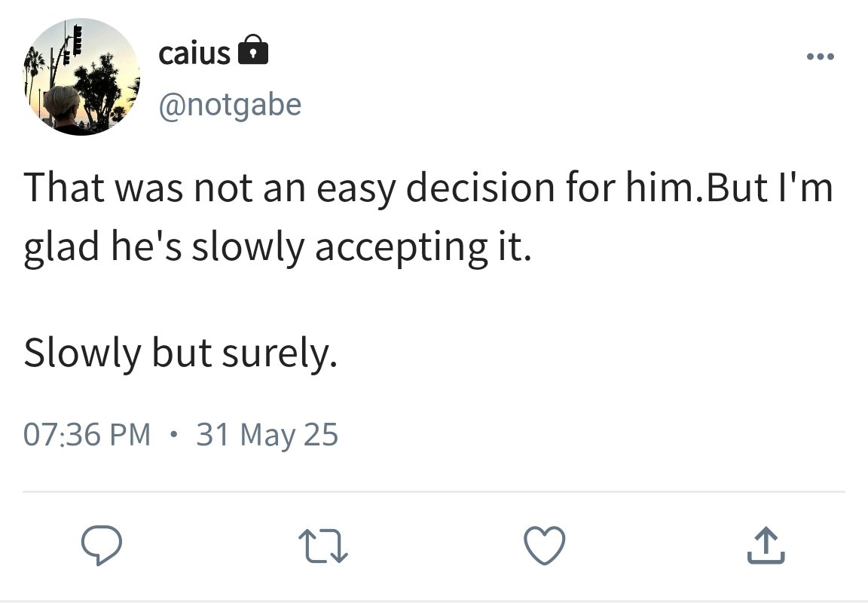
Task: Click the word 'accepting' in the tweet
Action: [x=402, y=247]
